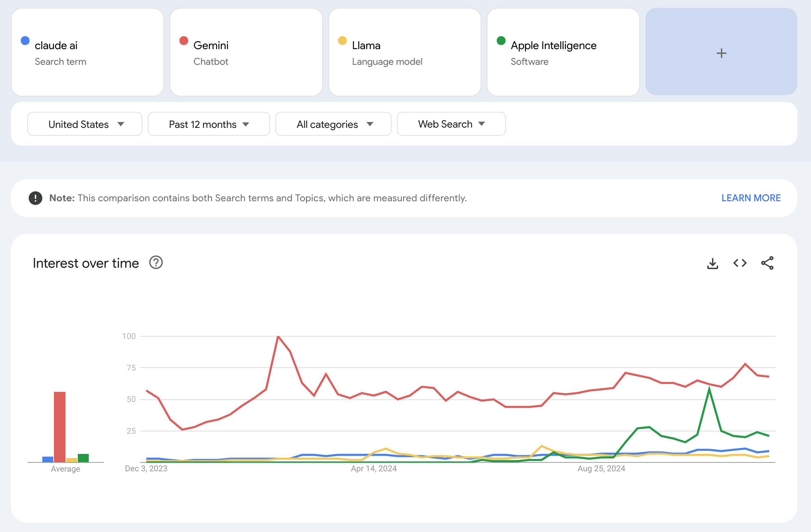The width and height of the screenshot is (811, 532).
Task: Open the Web Search type dropdown
Action: pos(451,124)
